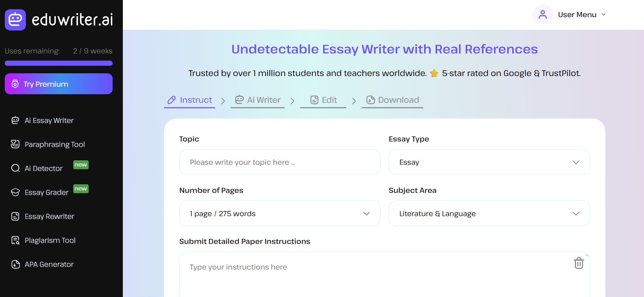Viewport: 644px width, 297px height.
Task: Click the eduwriter.ai brand name text
Action: (x=72, y=20)
